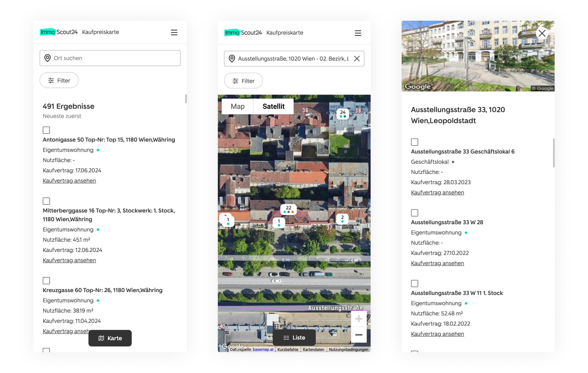The height and width of the screenshot is (373, 588).
Task: Click Kaufpreiskarte title in left panel
Action: click(101, 32)
